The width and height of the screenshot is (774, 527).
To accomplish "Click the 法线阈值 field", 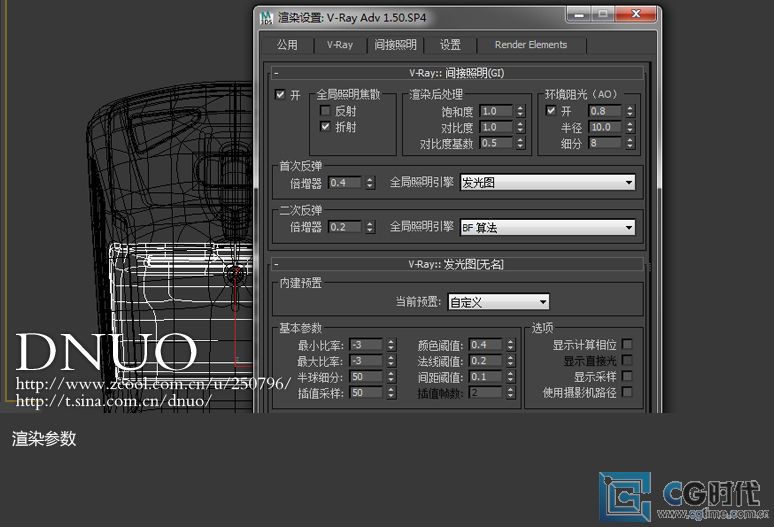I will [x=486, y=361].
